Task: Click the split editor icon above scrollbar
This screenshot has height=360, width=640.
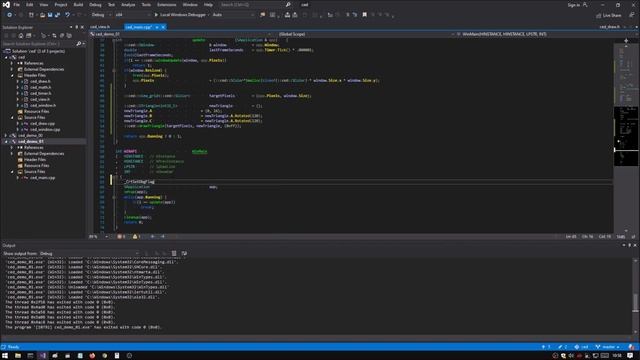Action: 626,40
